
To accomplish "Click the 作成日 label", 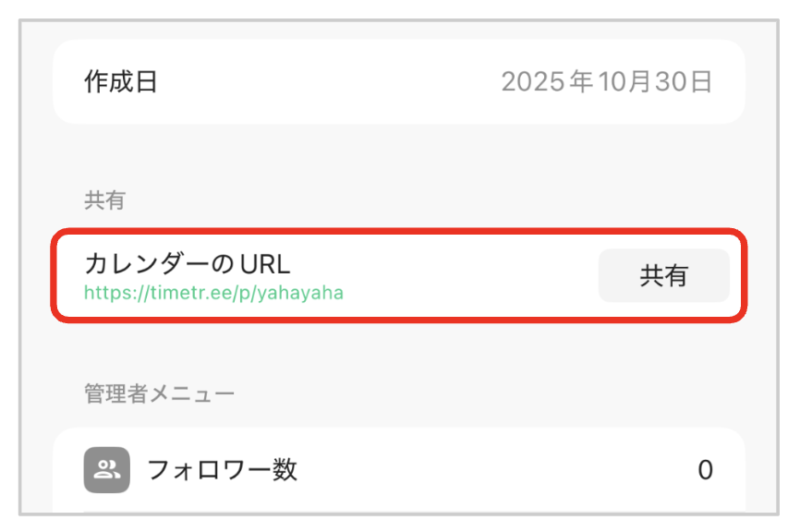I will tap(121, 82).
